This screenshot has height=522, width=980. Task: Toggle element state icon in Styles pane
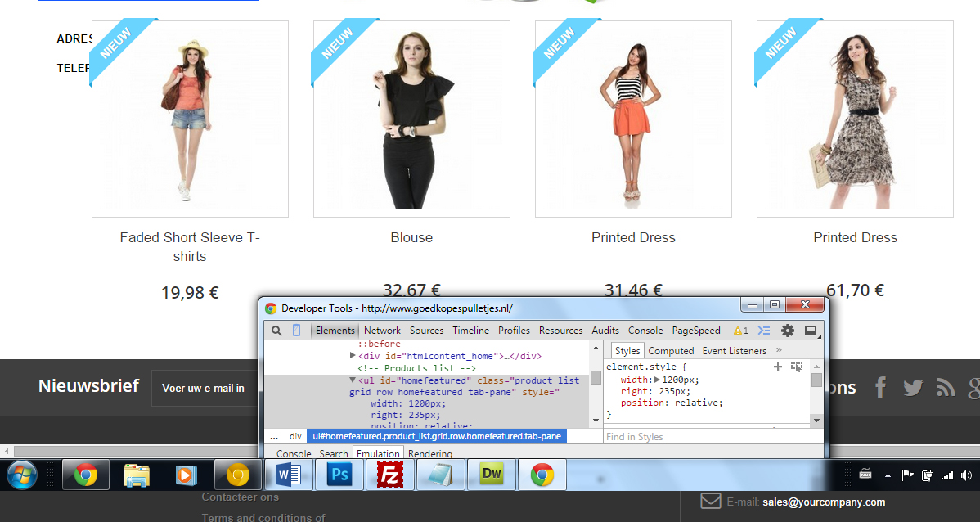797,367
